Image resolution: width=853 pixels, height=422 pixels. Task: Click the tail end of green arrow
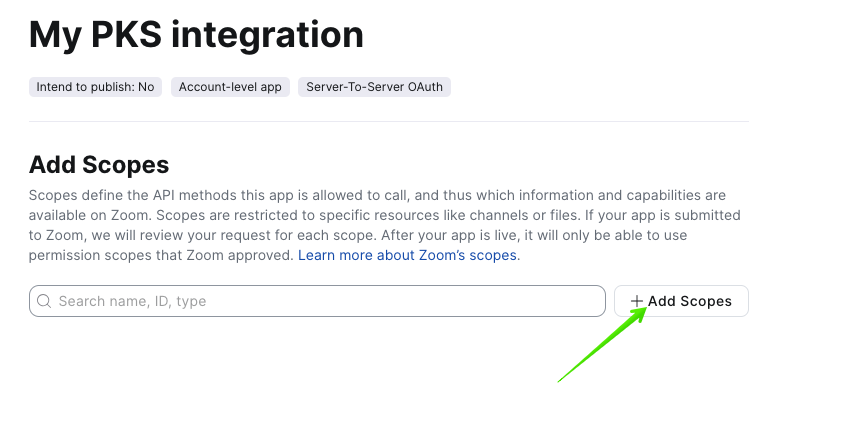560,379
